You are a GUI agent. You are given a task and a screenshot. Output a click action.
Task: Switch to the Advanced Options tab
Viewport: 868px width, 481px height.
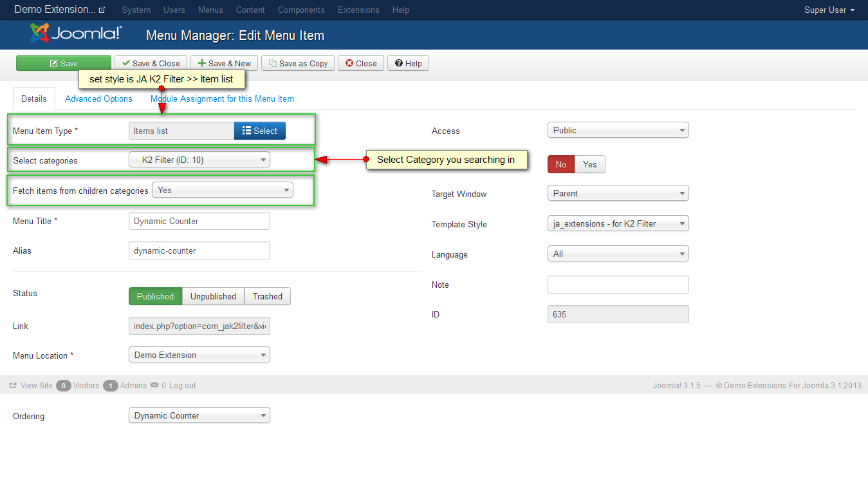pos(98,99)
